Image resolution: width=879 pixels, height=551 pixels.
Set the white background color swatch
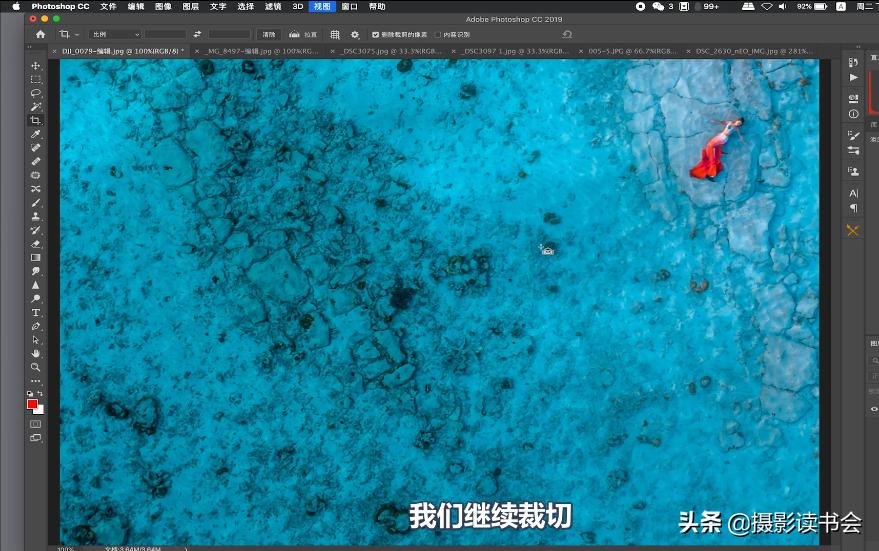pyautogui.click(x=39, y=410)
